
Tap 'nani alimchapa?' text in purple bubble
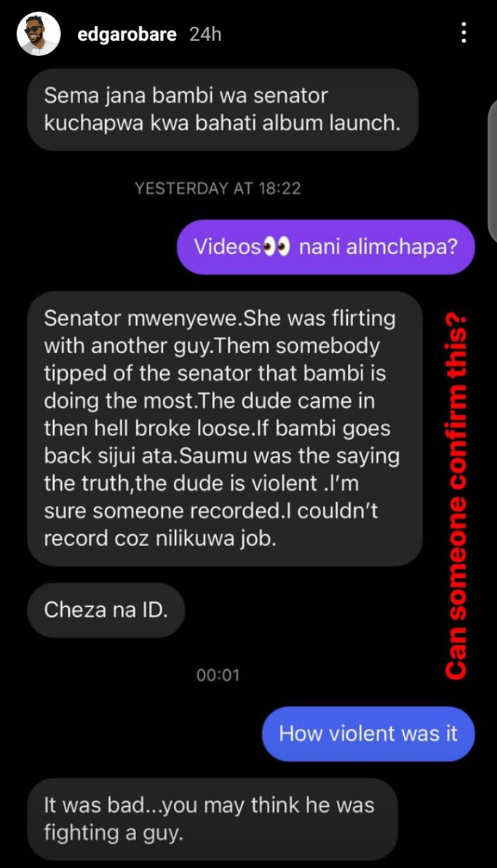click(378, 247)
